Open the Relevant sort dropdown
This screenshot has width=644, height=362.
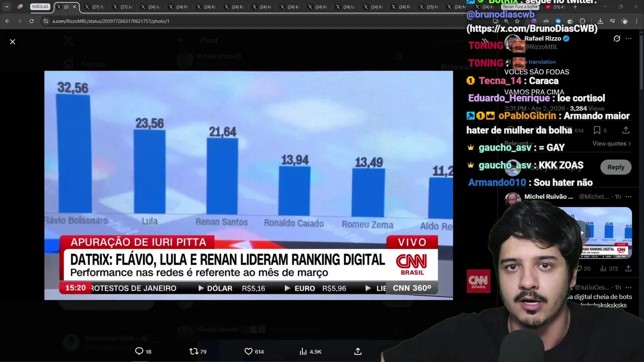coord(519,143)
